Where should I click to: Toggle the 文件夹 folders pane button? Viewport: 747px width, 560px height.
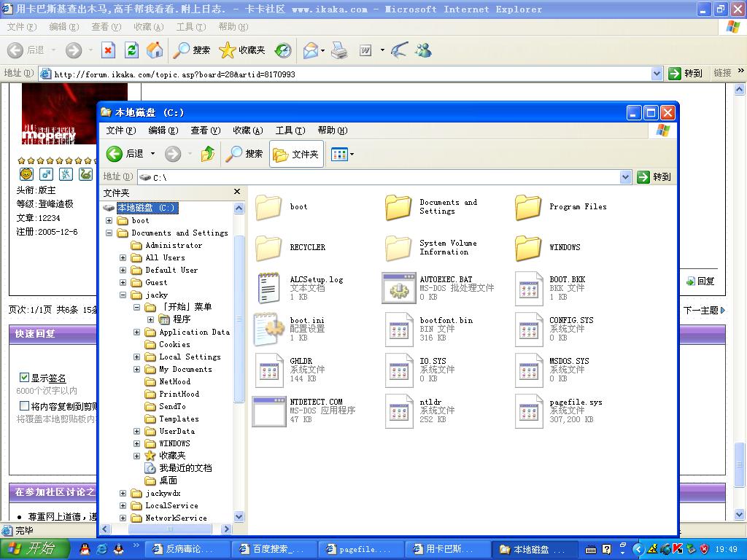(x=296, y=154)
